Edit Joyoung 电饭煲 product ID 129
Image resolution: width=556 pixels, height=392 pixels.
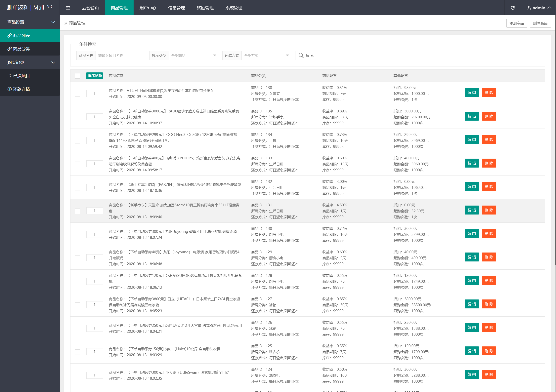(x=471, y=257)
